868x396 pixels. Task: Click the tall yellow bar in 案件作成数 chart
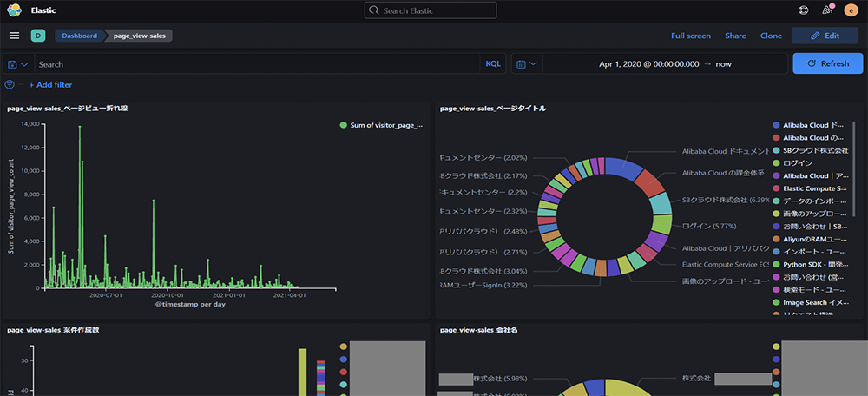click(x=302, y=372)
